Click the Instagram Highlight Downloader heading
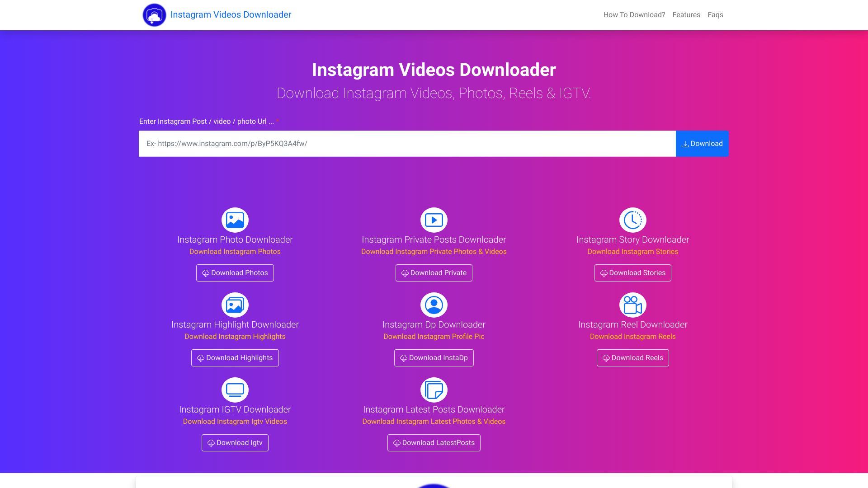 click(235, 324)
